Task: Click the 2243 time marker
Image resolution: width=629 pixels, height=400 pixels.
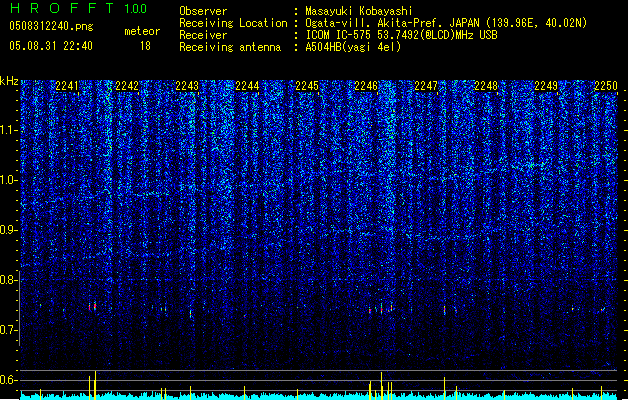Action: point(187,86)
